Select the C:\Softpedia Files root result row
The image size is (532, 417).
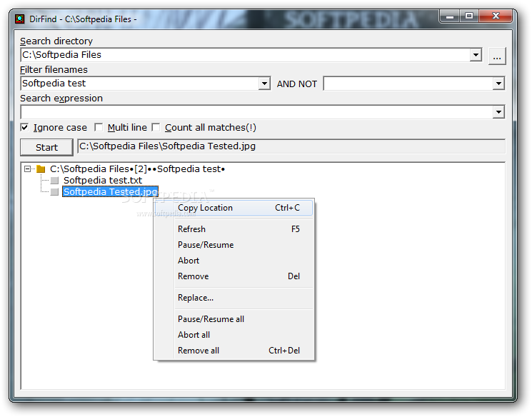click(x=137, y=169)
